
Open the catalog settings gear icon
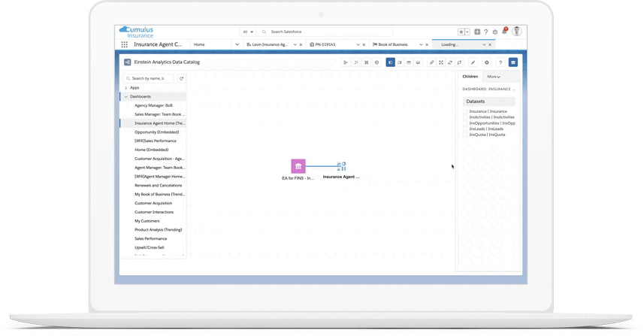(487, 62)
